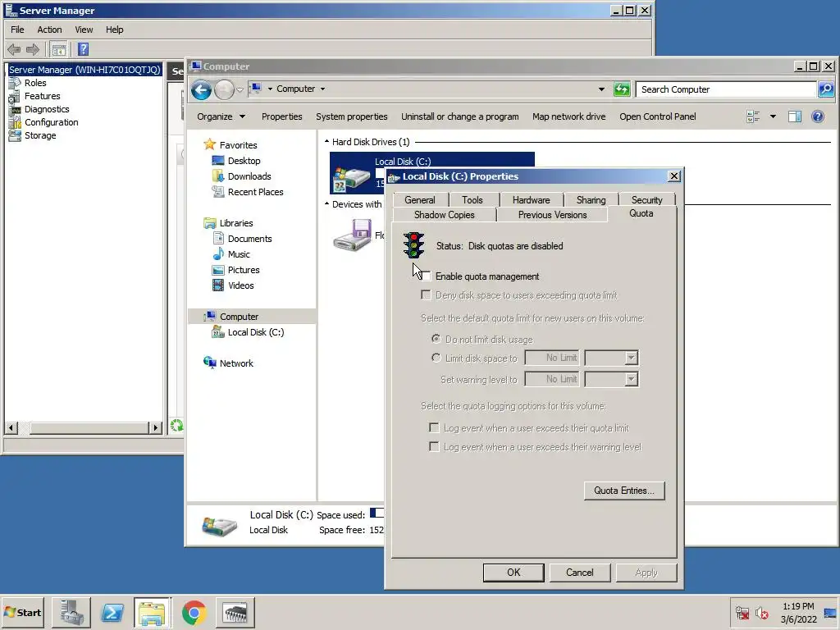
Task: Click the Change your view icon
Action: 753,116
